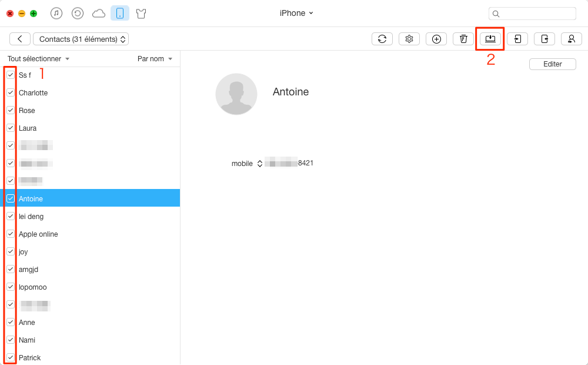
Task: Open the T-shirt skin icon
Action: (x=141, y=14)
